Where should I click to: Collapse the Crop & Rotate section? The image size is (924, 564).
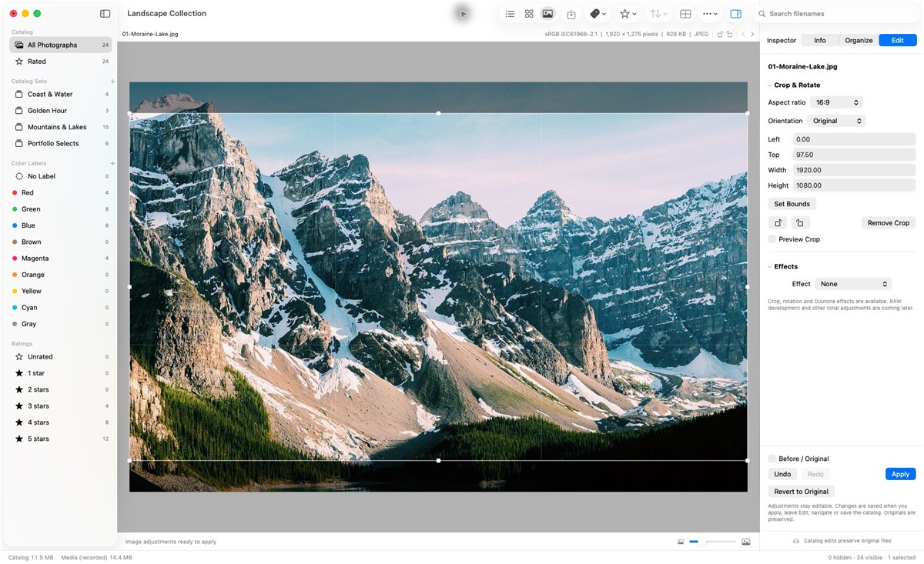point(770,85)
